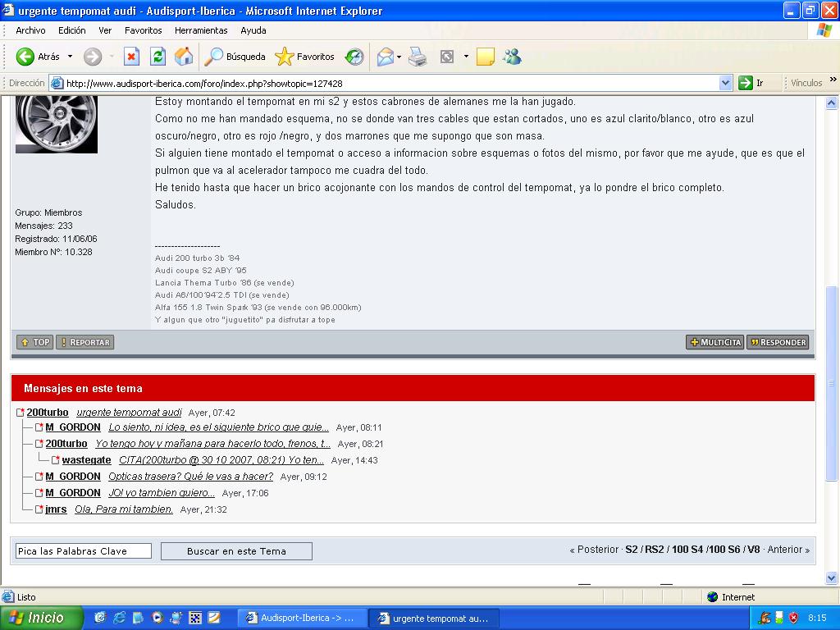Open jmrs user profile link
The image size is (840, 630).
[x=56, y=509]
